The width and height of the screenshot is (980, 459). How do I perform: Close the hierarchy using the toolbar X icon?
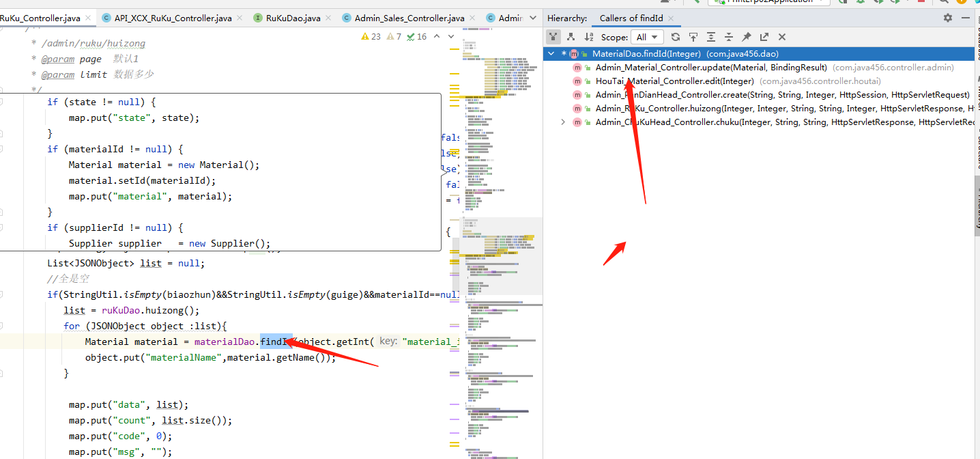pos(782,37)
